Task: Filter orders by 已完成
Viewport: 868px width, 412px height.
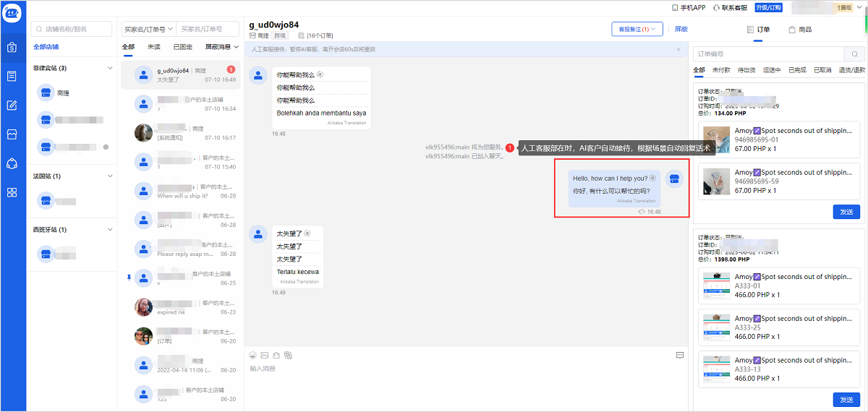Action: [797, 70]
